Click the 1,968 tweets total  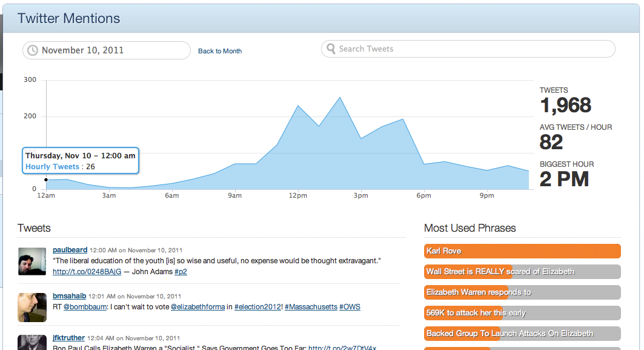click(x=566, y=106)
